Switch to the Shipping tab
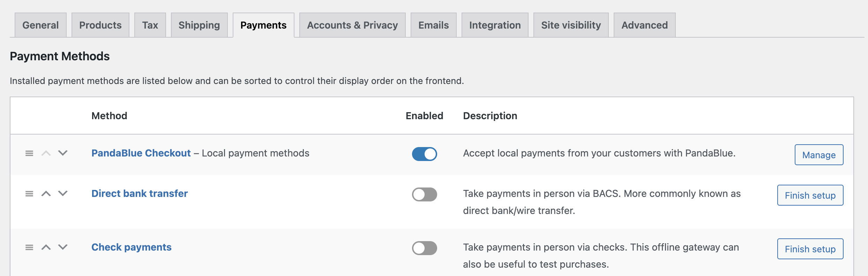The width and height of the screenshot is (868, 276). [x=199, y=25]
